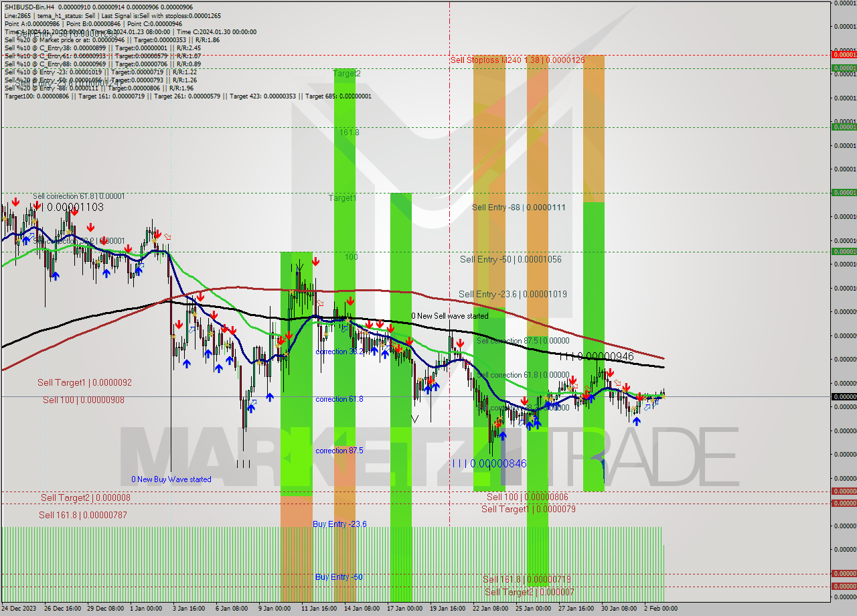Image resolution: width=857 pixels, height=616 pixels.
Task: Click the '14 Jan 08:00' time axis label
Action: click(362, 609)
